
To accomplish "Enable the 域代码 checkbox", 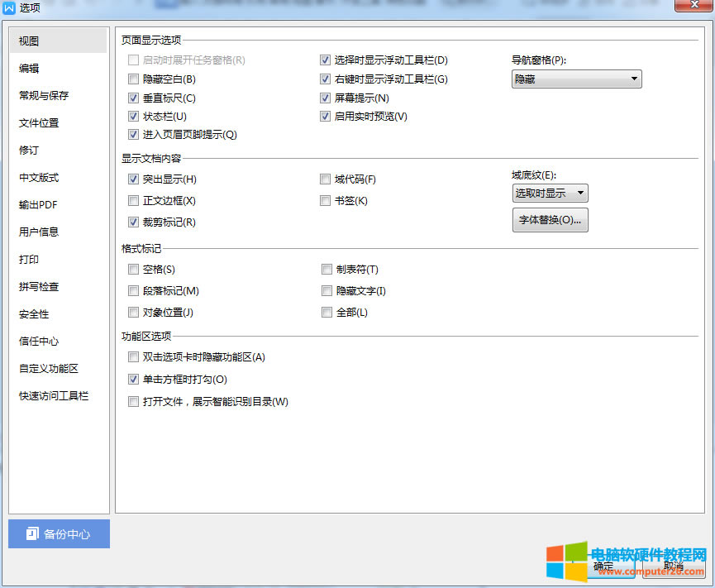I will click(x=326, y=179).
